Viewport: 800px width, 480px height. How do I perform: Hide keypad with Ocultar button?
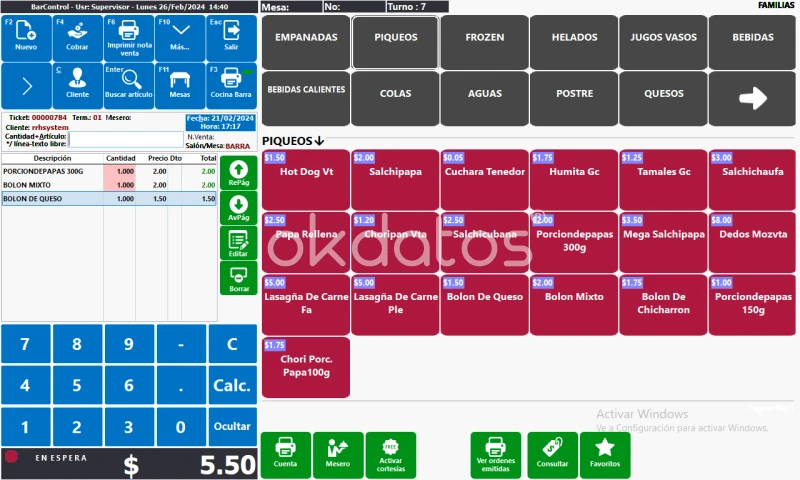coord(231,426)
